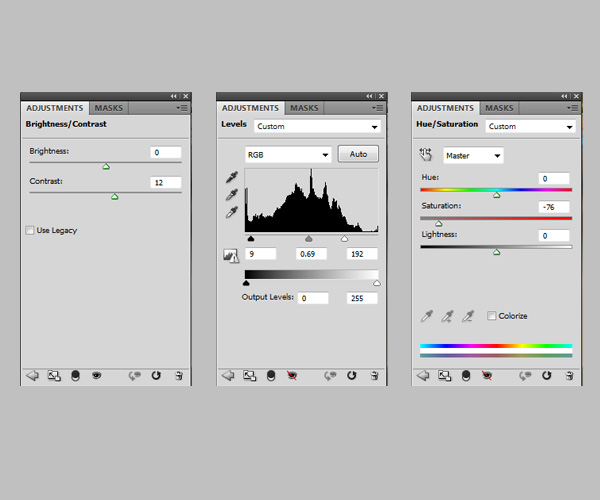Click reset icon in Hue/Saturation panel
This screenshot has width=600, height=500.
coord(546,376)
